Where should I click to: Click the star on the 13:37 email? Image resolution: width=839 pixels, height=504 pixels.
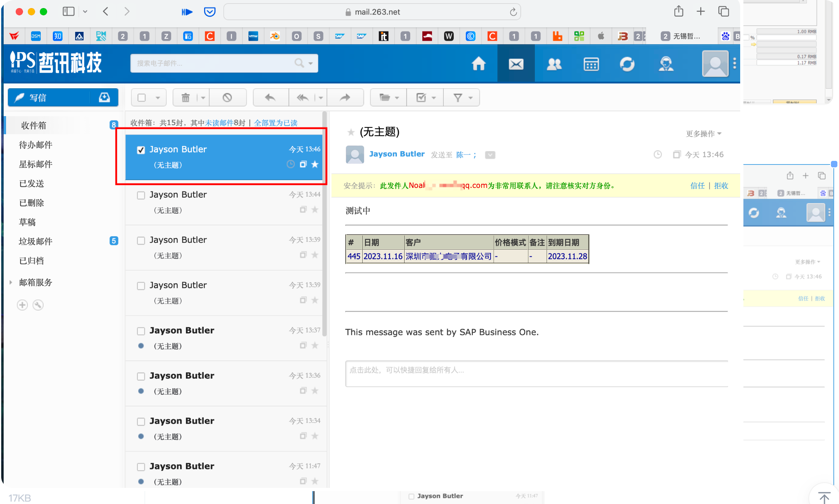tap(315, 345)
